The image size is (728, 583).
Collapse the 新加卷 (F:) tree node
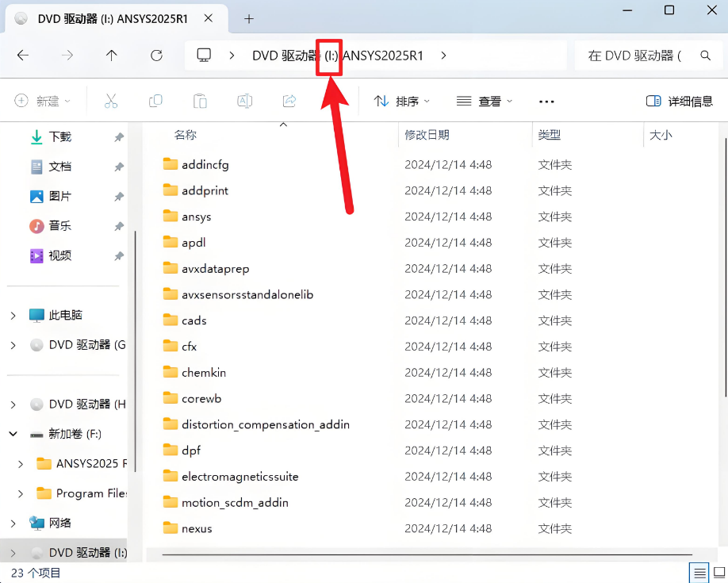[x=13, y=434]
